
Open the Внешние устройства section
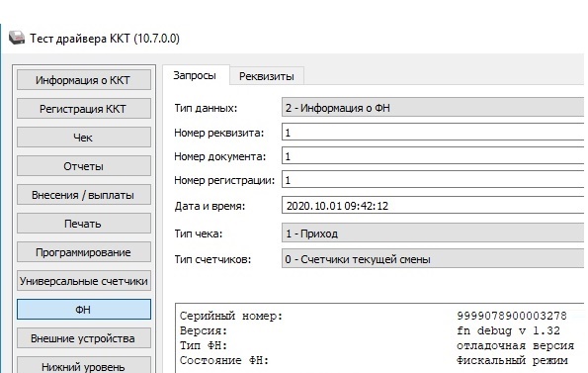[x=84, y=338]
